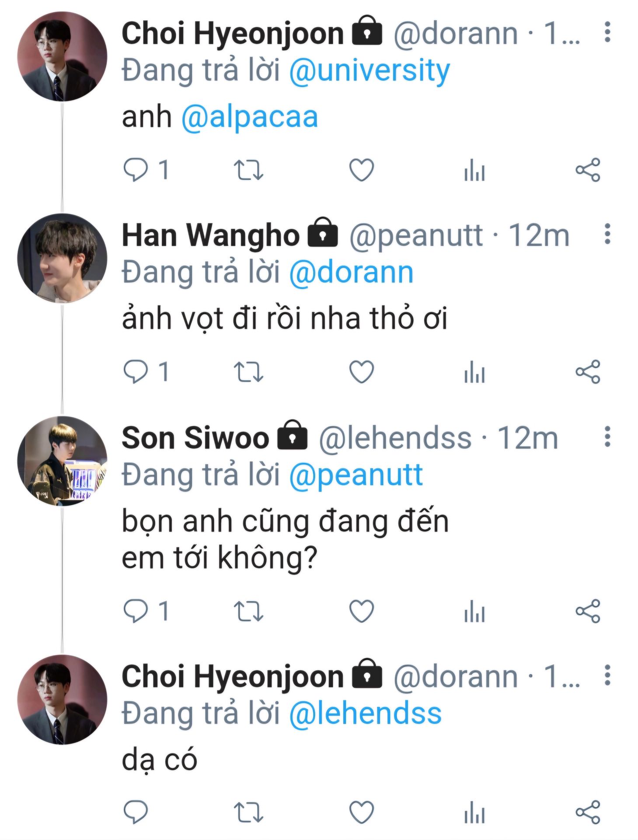Image resolution: width=638 pixels, height=840 pixels.
Task: Like Son Siwoo's tweet
Action: [362, 611]
